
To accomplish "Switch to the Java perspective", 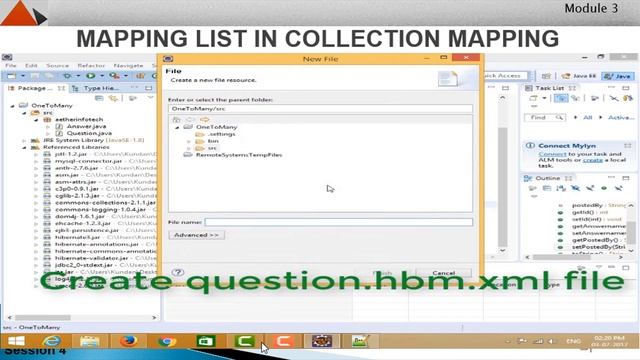I will pyautogui.click(x=619, y=76).
